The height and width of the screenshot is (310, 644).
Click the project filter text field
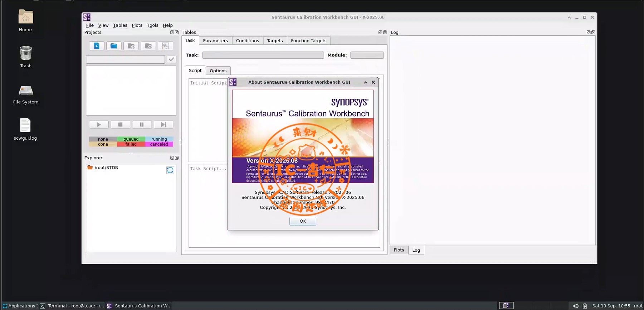pos(126,59)
